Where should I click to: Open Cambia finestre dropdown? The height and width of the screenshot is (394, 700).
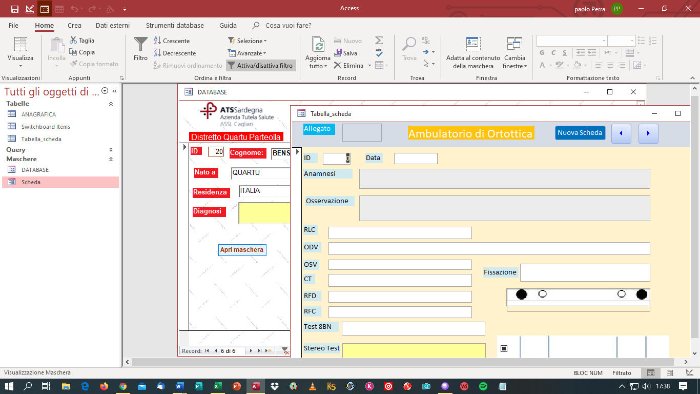pos(514,52)
